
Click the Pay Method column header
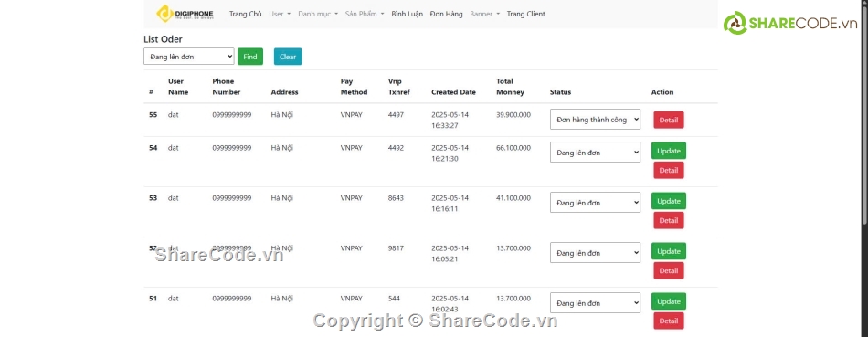point(354,87)
